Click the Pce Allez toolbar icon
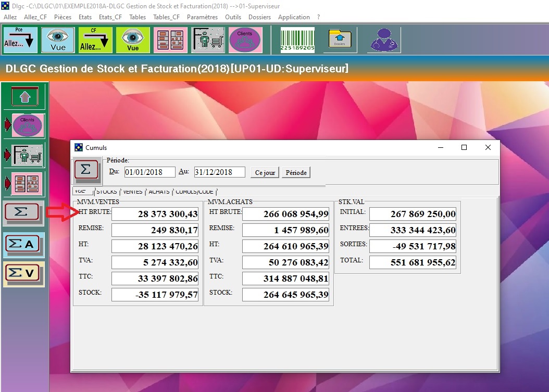549x392 pixels. click(20, 40)
